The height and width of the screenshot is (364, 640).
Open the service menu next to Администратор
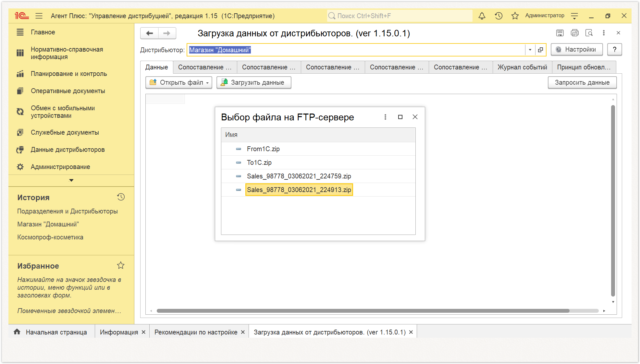click(x=574, y=16)
